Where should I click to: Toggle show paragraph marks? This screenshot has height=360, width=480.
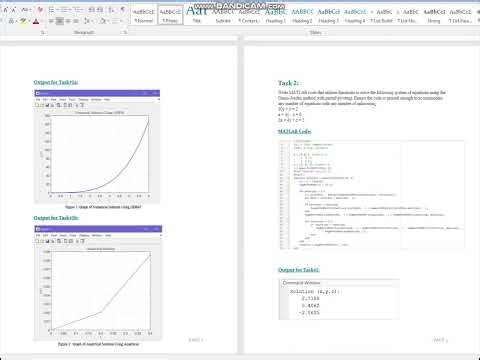tap(123, 10)
